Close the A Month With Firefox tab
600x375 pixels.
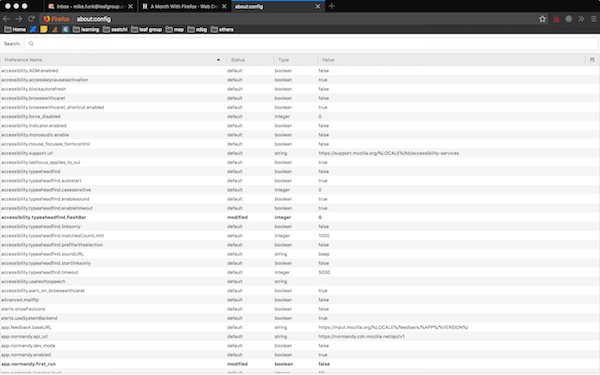pyautogui.click(x=224, y=7)
